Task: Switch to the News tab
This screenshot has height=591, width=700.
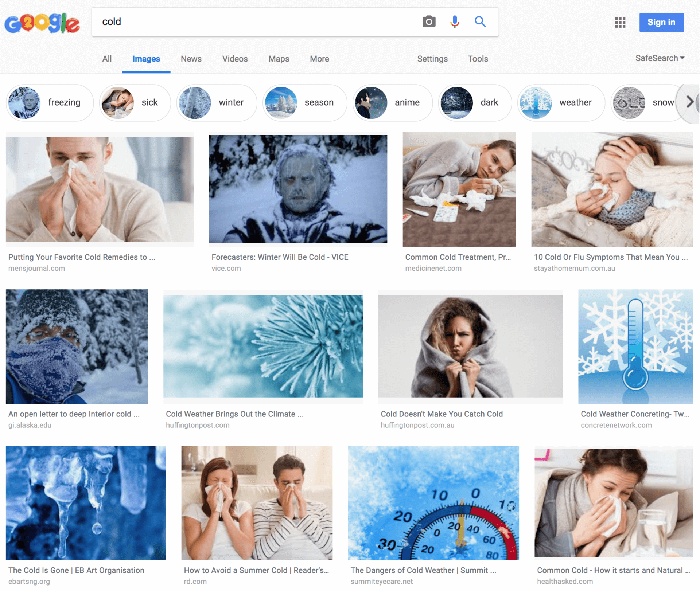Action: tap(191, 59)
